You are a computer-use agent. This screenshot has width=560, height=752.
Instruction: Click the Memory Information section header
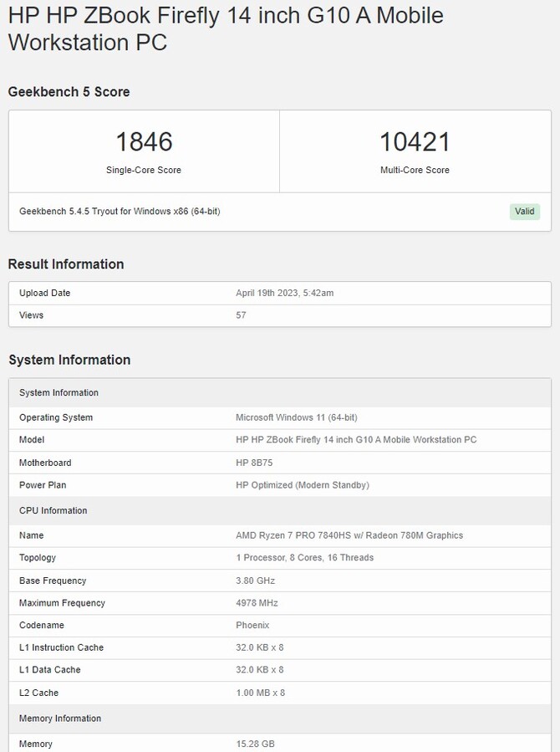click(280, 719)
